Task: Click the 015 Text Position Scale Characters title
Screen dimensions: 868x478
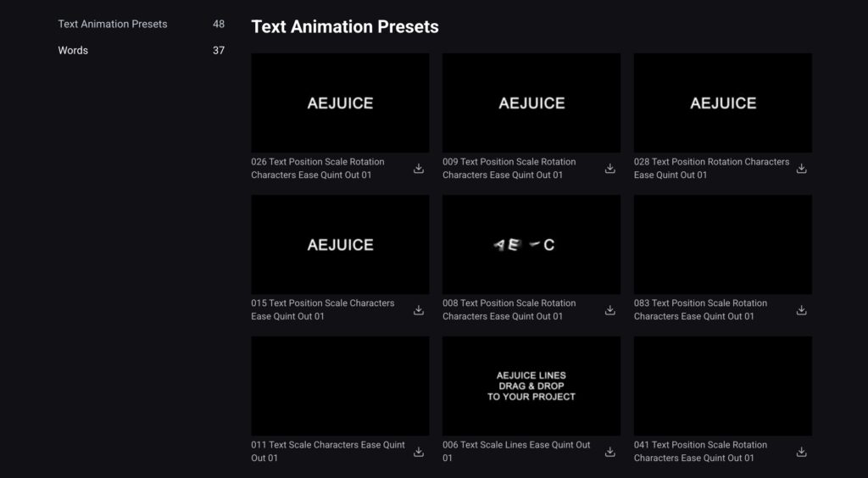Action: click(x=323, y=309)
